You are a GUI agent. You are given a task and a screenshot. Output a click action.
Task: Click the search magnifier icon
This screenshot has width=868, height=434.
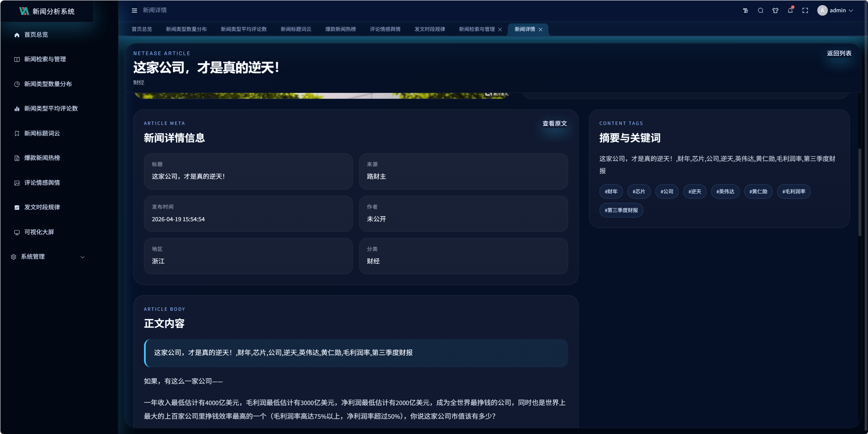pyautogui.click(x=760, y=11)
